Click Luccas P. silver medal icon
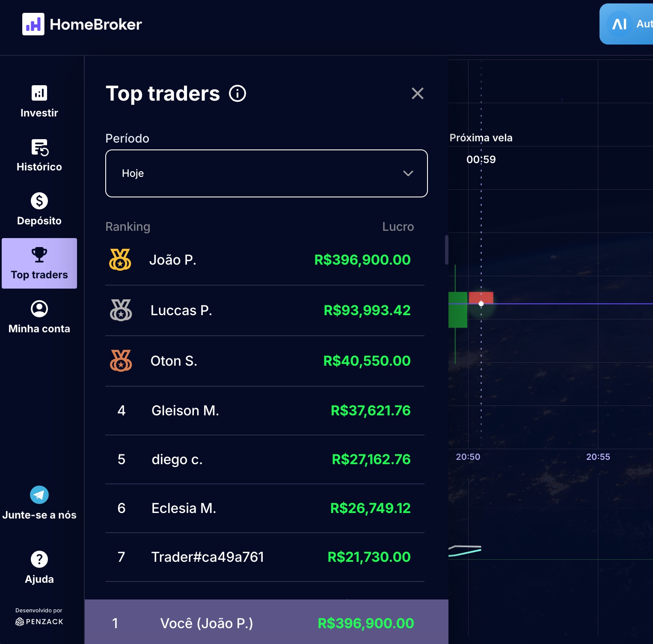 pos(121,310)
